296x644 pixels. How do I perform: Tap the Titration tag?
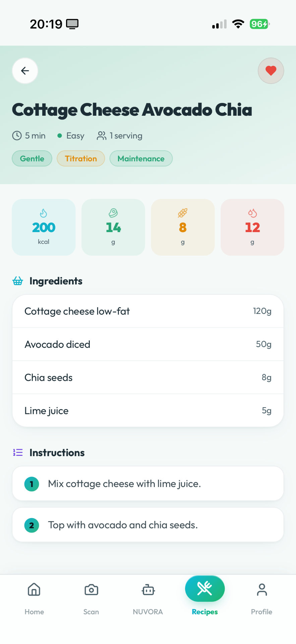pyautogui.click(x=81, y=159)
